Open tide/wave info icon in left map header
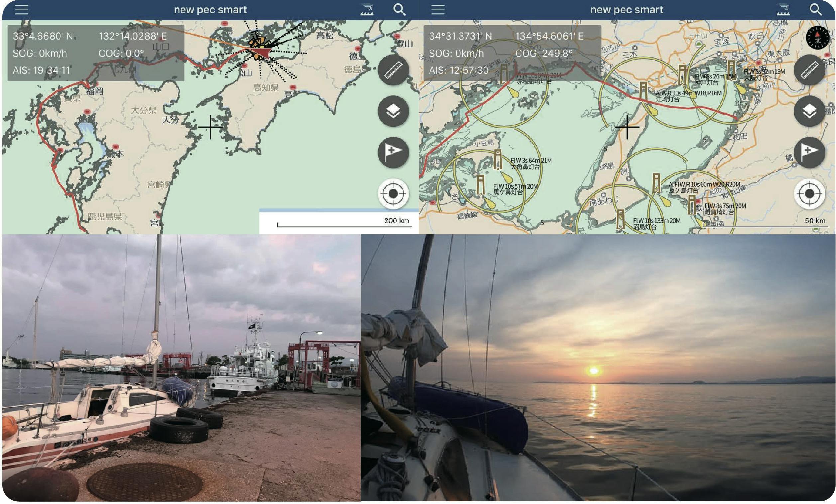 tap(367, 10)
